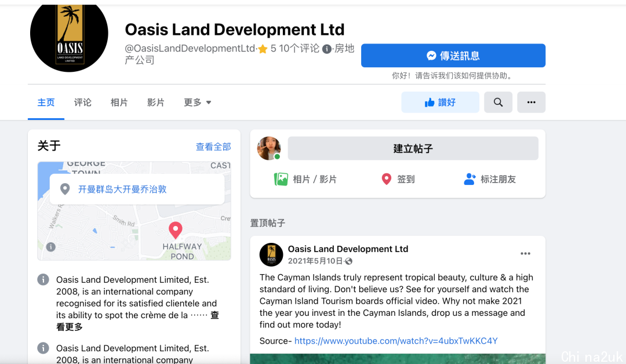Switch to the 主页 tab

(x=46, y=103)
